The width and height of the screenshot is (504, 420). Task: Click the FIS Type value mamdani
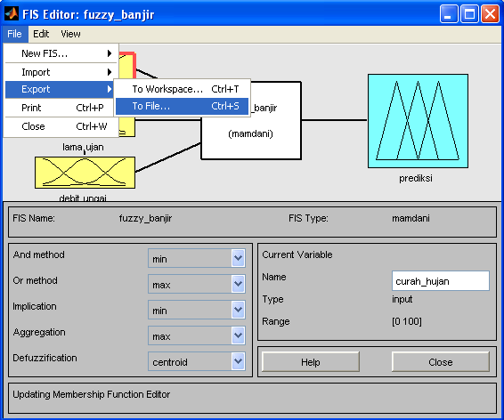pos(411,218)
